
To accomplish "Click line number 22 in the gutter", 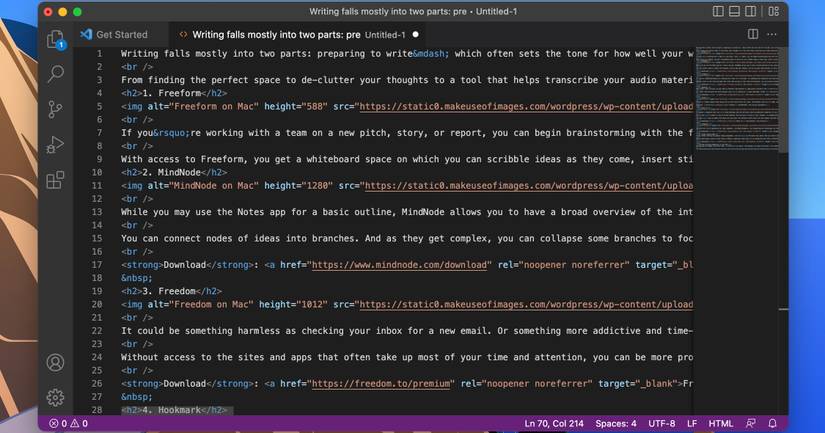I will coord(97,331).
